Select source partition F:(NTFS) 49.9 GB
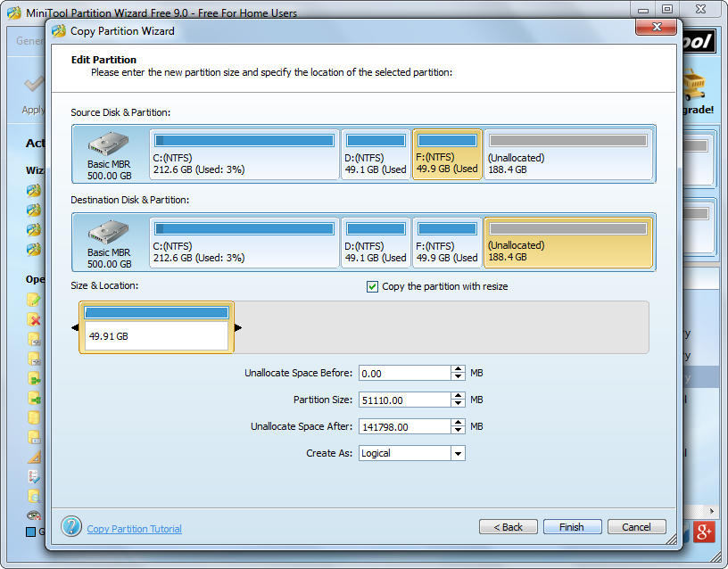728x569 pixels. pos(447,154)
